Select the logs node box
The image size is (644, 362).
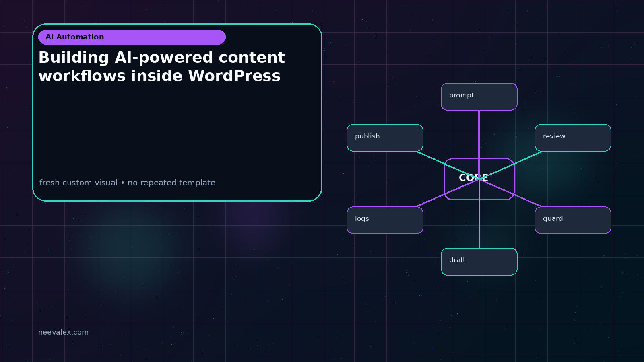(x=385, y=220)
